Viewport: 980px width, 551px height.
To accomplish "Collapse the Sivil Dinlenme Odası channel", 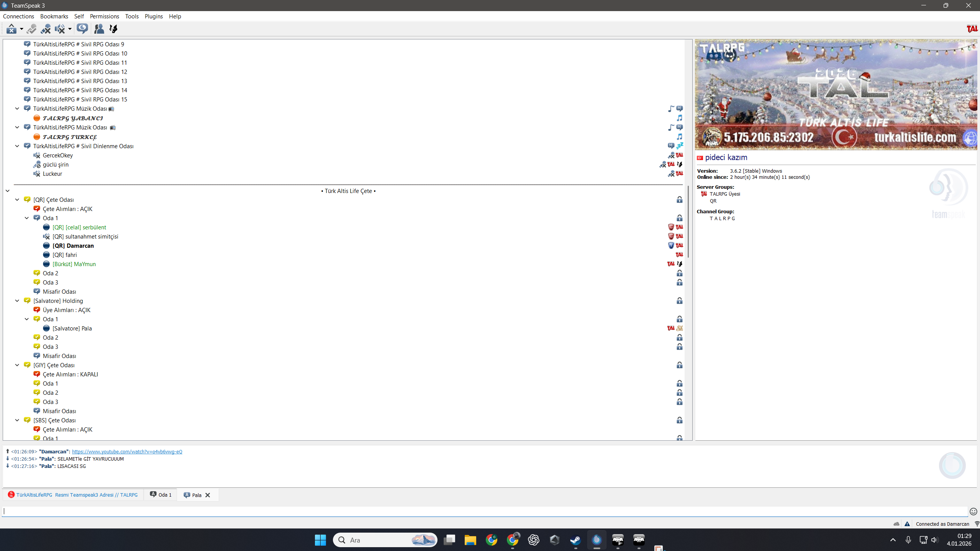I will point(17,146).
